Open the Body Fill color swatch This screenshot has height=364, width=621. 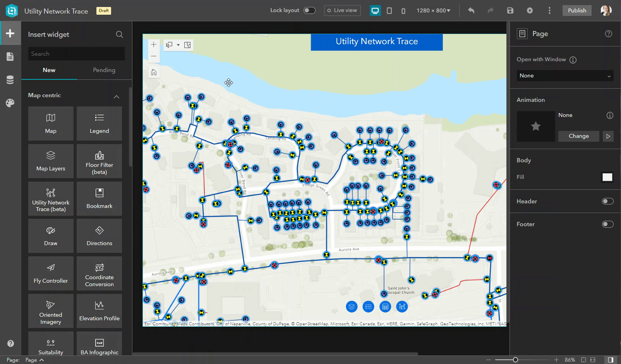click(x=607, y=177)
